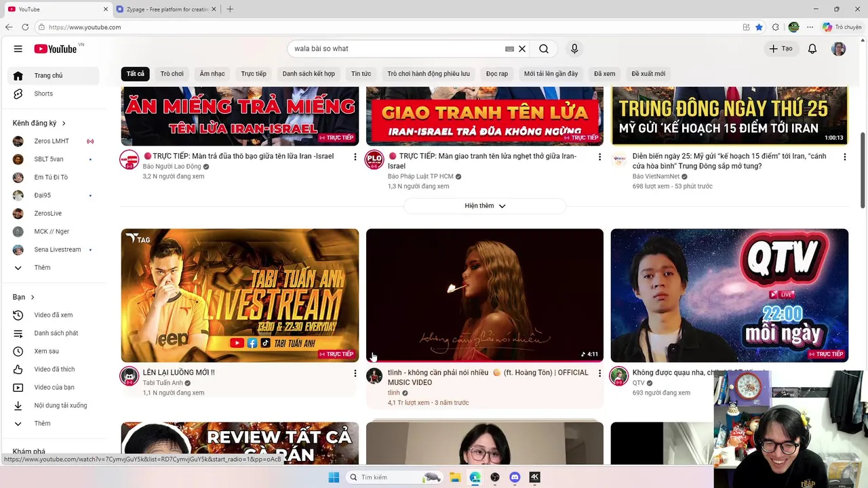The image size is (868, 488).
Task: Select the Âm nhạc filter chip
Action: tap(212, 74)
